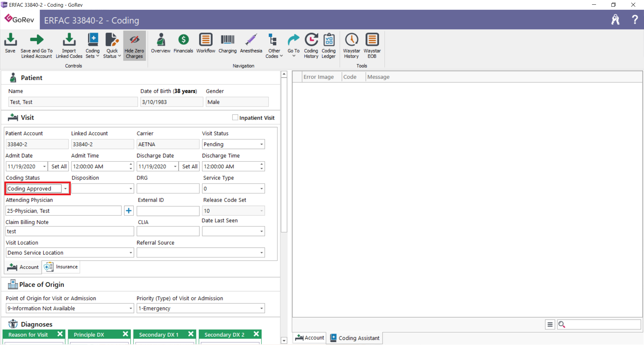Click the patient Name field
This screenshot has height=345, width=644.
click(x=73, y=102)
